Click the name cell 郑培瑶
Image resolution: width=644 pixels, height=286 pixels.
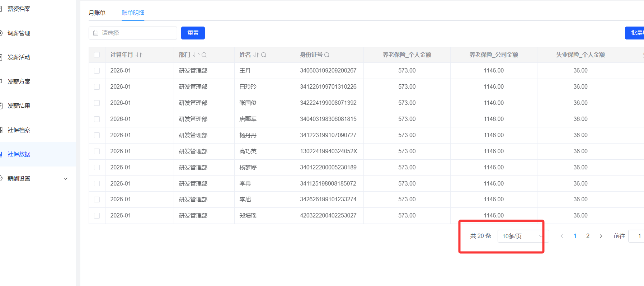coord(248,216)
